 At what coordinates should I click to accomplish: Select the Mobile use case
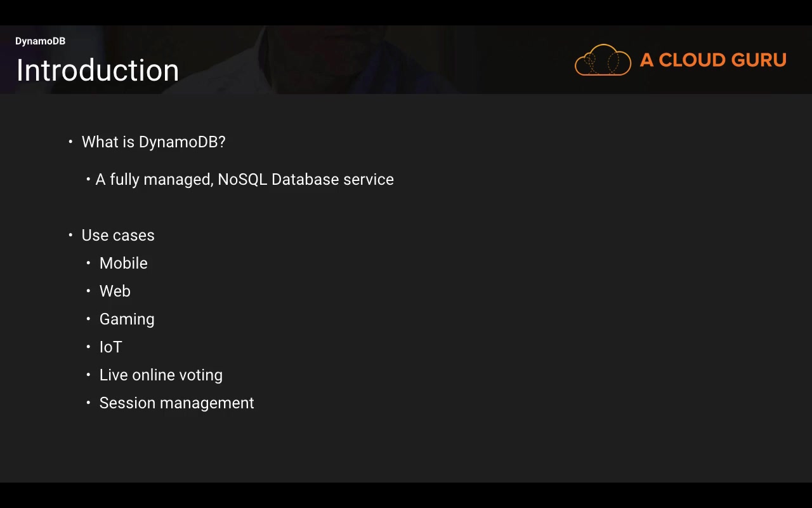point(124,264)
